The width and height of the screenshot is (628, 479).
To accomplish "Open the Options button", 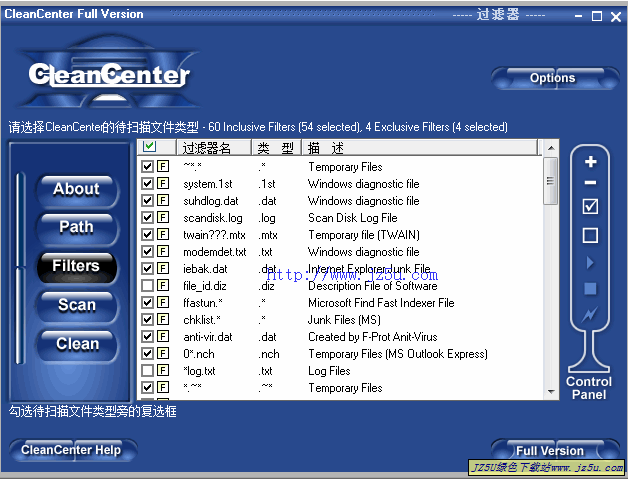I will (555, 78).
